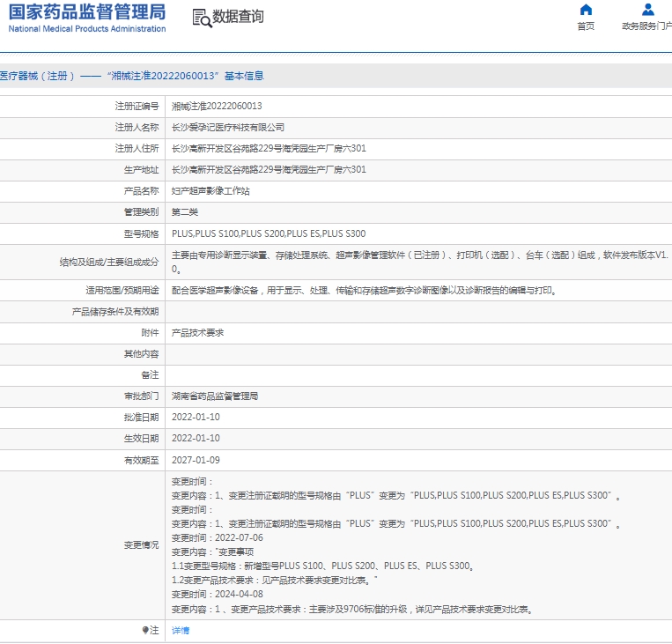Click the expiry date 2027-01-09

[x=196, y=460]
